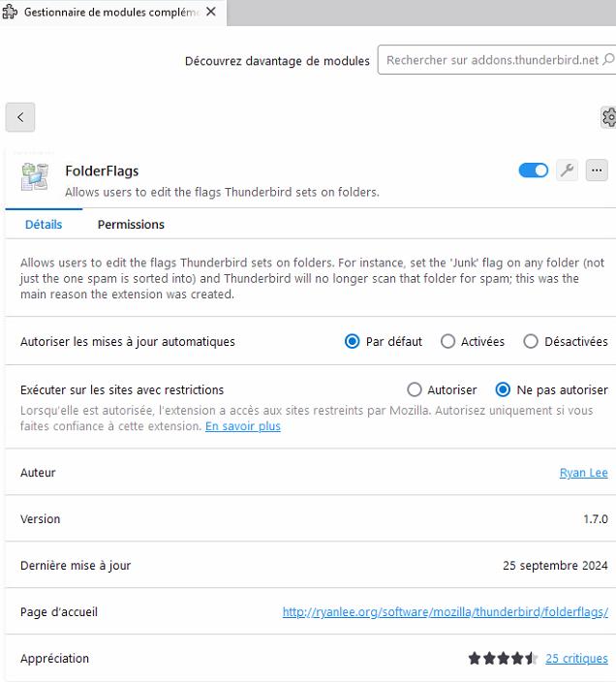Click the Découvrez davantage de modules label
The width and height of the screenshot is (616, 682).
277,61
